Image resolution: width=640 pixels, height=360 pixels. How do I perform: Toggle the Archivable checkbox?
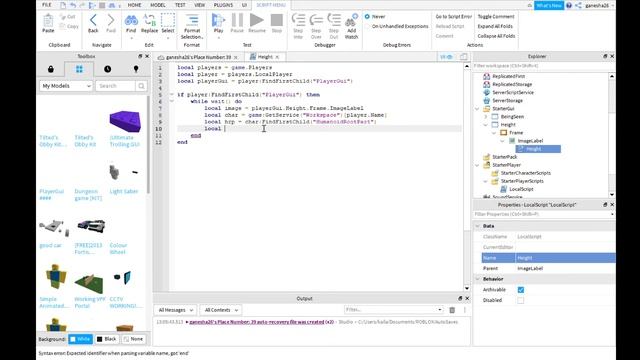[521, 290]
